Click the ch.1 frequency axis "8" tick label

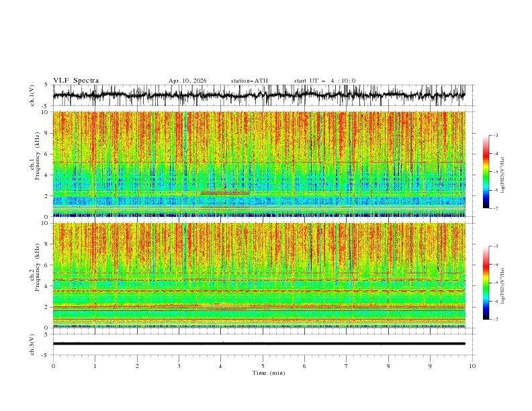(x=47, y=133)
